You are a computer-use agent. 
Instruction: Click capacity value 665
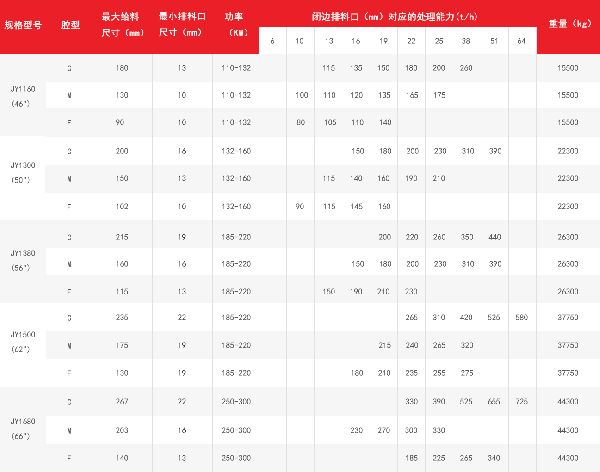494,402
